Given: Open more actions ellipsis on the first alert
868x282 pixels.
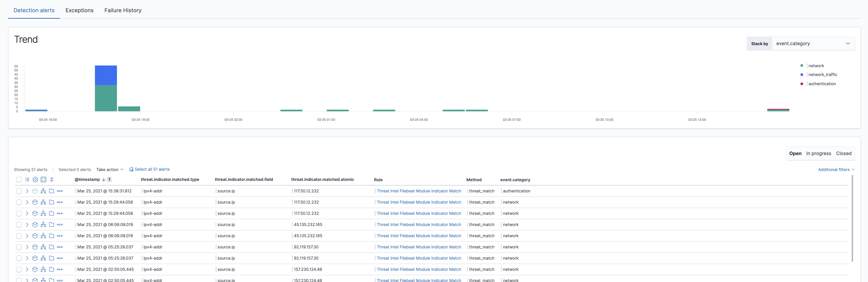Looking at the screenshot, I should pos(60,191).
